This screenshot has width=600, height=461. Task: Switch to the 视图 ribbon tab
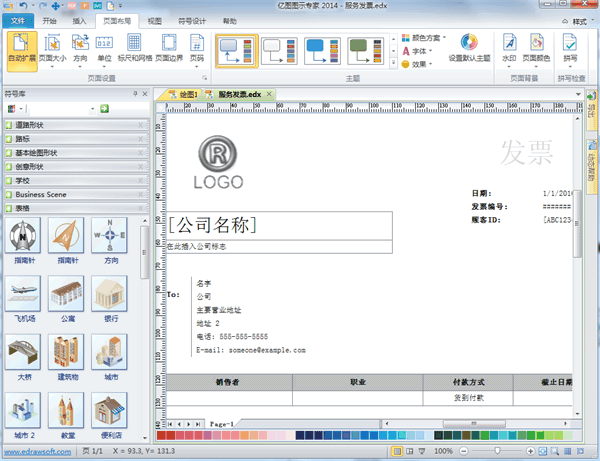point(155,21)
